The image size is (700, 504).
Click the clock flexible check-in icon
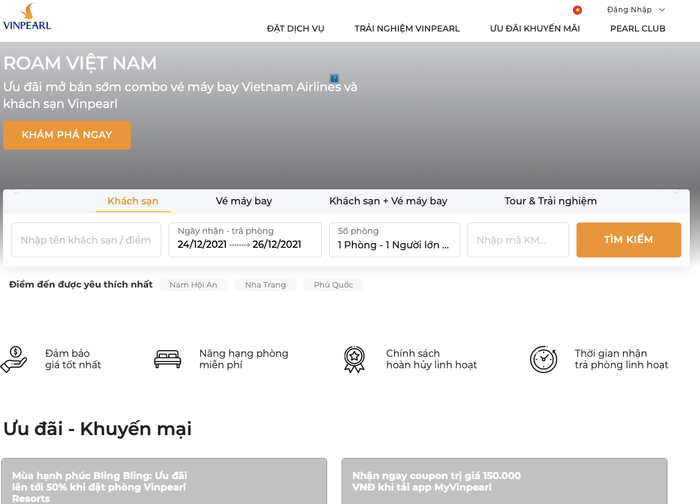tap(543, 359)
